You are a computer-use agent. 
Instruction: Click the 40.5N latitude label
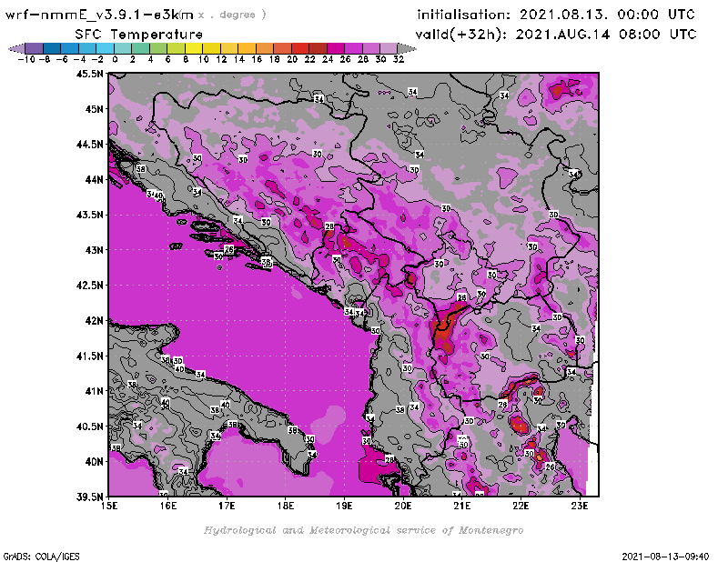click(89, 427)
